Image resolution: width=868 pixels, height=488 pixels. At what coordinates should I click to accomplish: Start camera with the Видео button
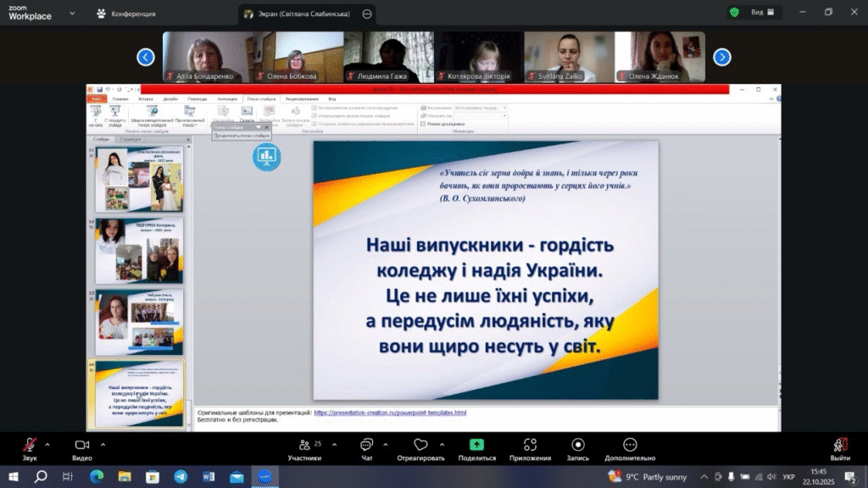click(82, 445)
